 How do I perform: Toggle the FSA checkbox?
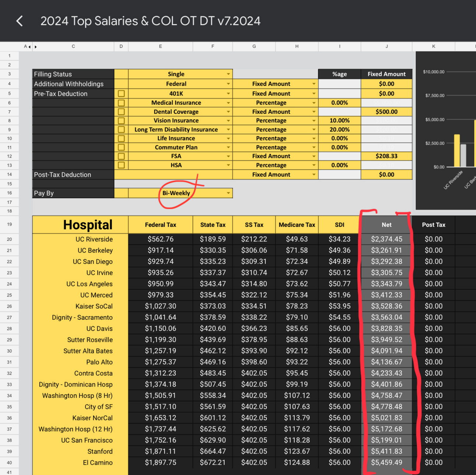(121, 156)
